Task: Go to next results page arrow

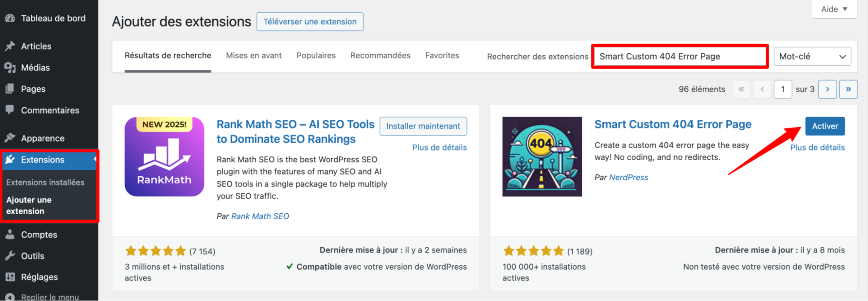Action: (x=827, y=89)
